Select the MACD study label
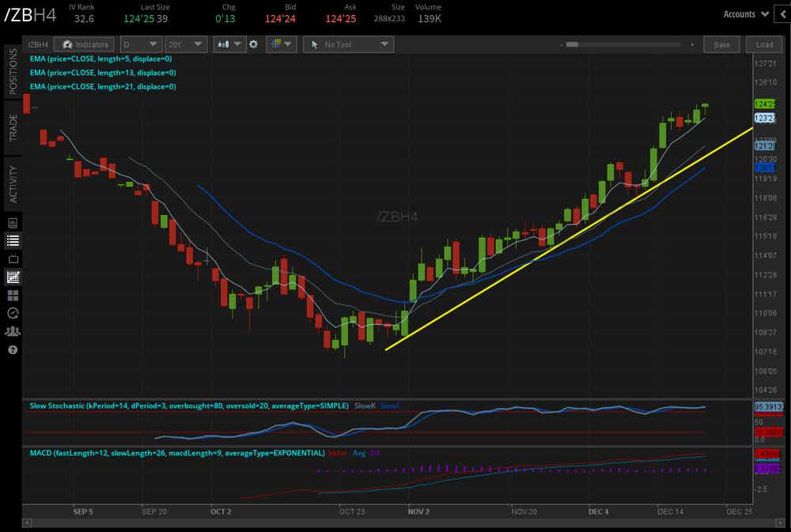Screen dimensions: 791x532 (x=177, y=453)
